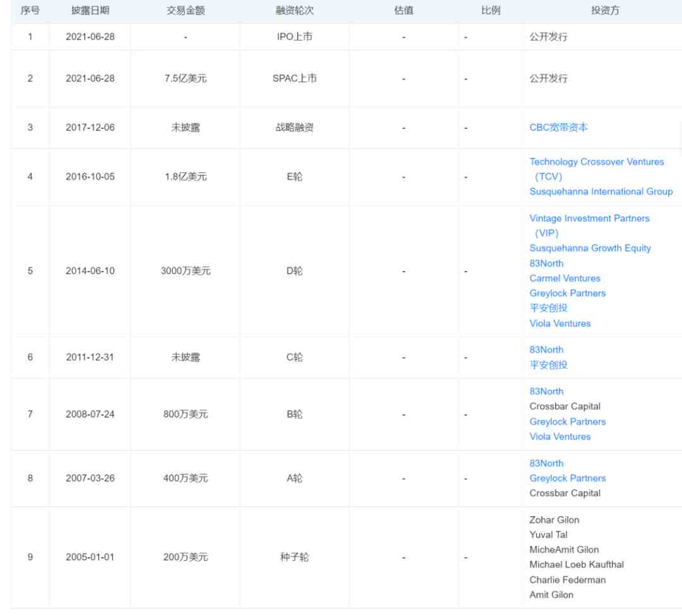Open 83North link in the B轮 row
This screenshot has height=616, width=682.
(546, 392)
